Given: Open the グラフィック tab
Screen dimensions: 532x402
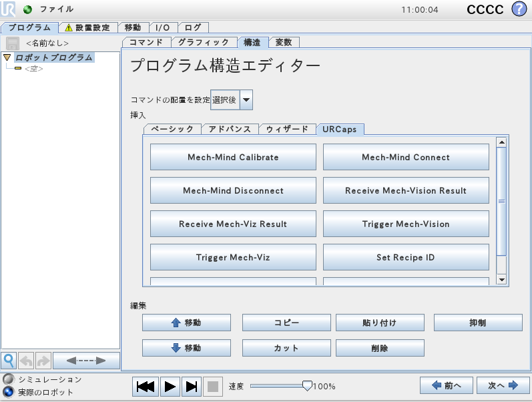Looking at the screenshot, I should (x=203, y=43).
